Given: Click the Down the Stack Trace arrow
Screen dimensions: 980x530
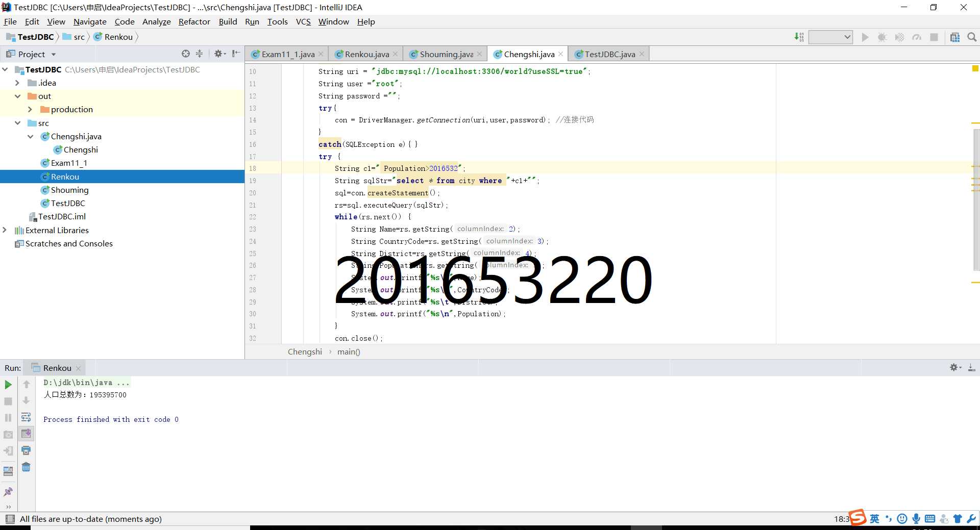Looking at the screenshot, I should pyautogui.click(x=26, y=400).
